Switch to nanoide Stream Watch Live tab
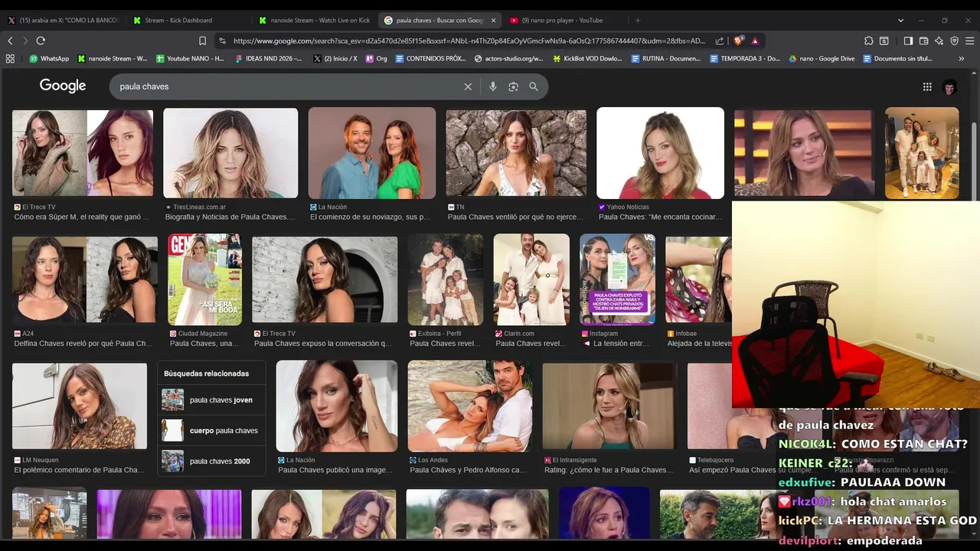 314,20
